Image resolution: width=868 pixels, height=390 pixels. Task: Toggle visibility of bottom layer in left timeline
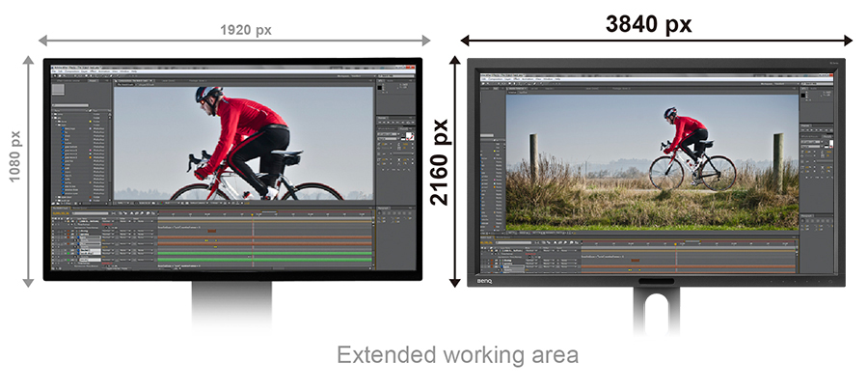tap(54, 258)
